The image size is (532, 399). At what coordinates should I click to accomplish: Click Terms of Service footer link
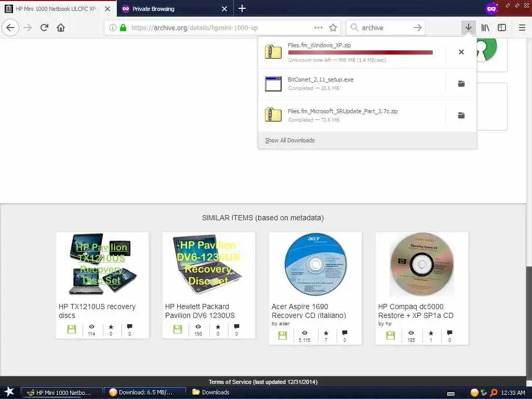[263, 382]
